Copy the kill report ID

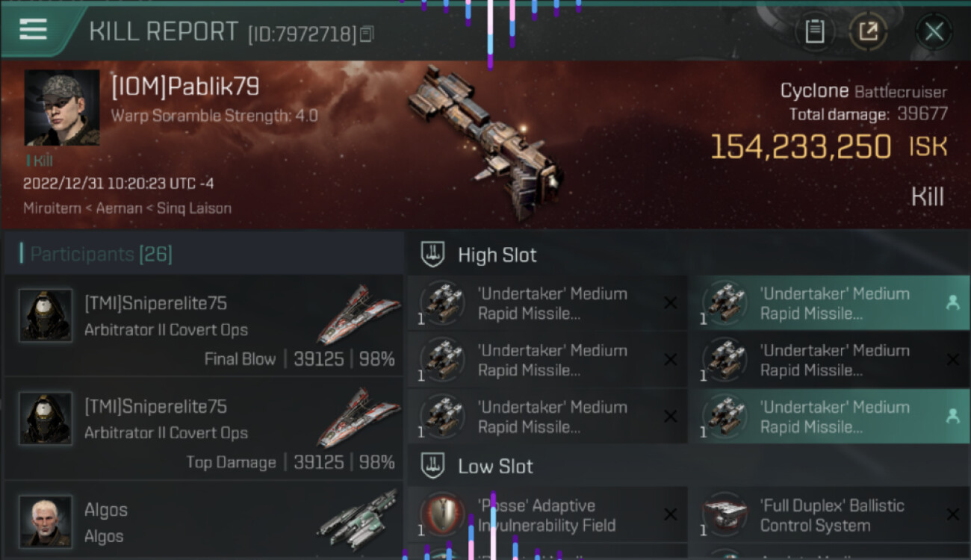[x=366, y=34]
